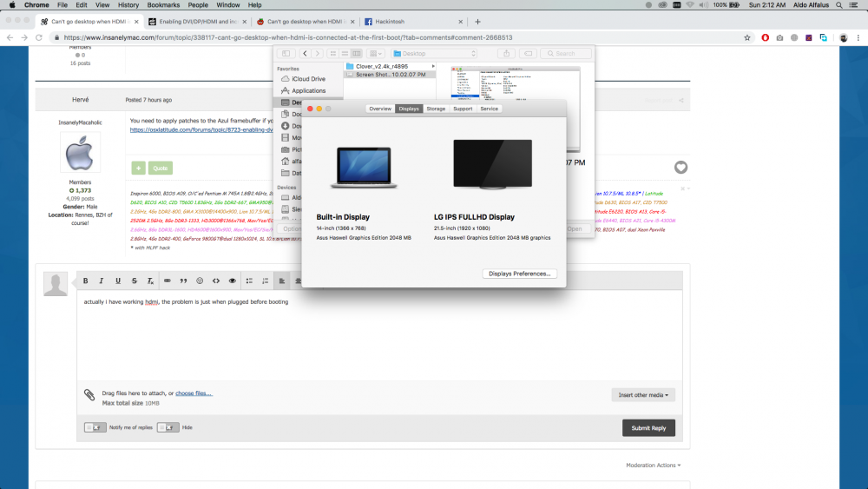Click the Chrome address bar URL
Screen dimensions: 868x489
click(288, 37)
